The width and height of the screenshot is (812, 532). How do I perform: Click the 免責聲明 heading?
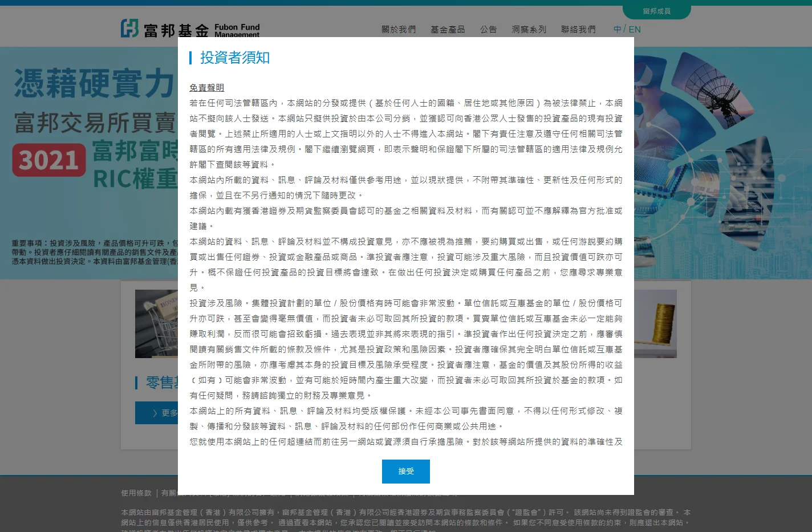pyautogui.click(x=207, y=88)
